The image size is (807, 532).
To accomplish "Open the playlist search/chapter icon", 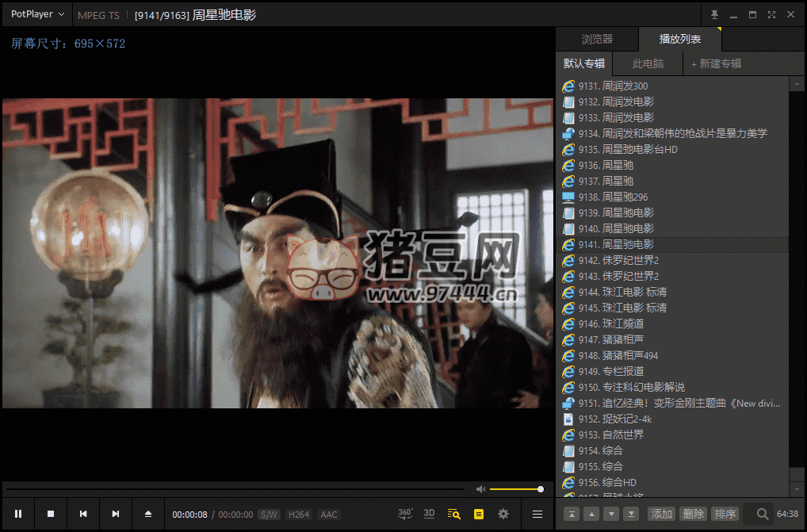I will [453, 514].
